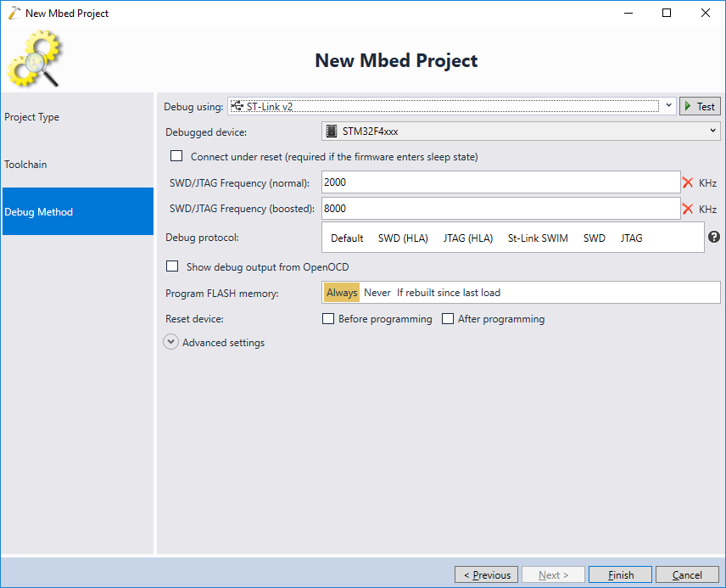The height and width of the screenshot is (588, 726).
Task: Open the Debug using dropdown arrow
Action: click(x=668, y=106)
